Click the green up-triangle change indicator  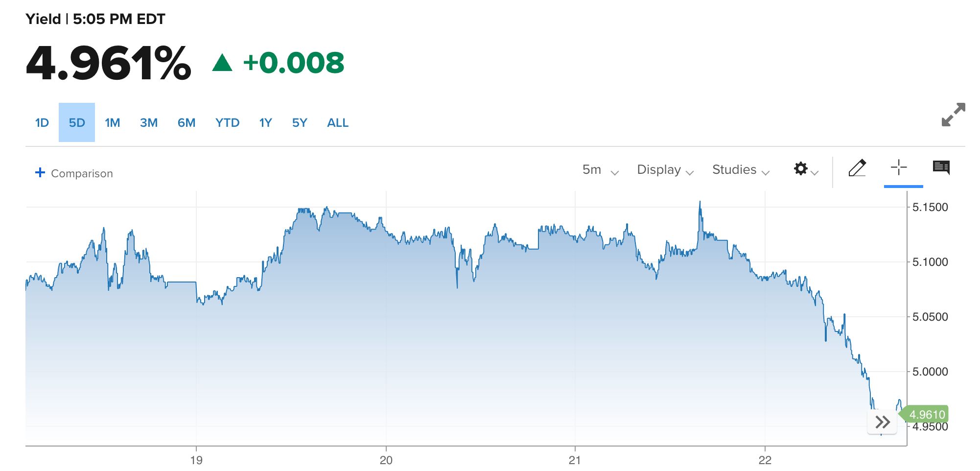(222, 63)
